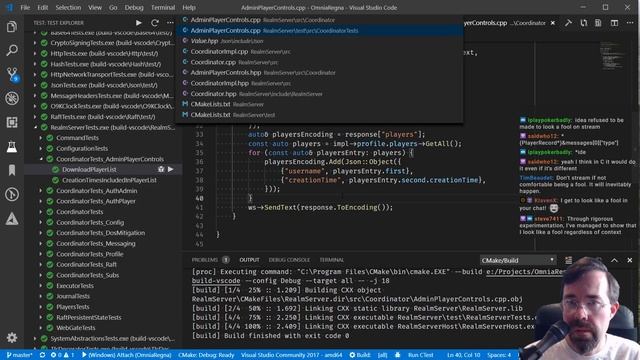Debug the DownloadPlayerList test
Screen dimensions: 640x360
click(161, 169)
